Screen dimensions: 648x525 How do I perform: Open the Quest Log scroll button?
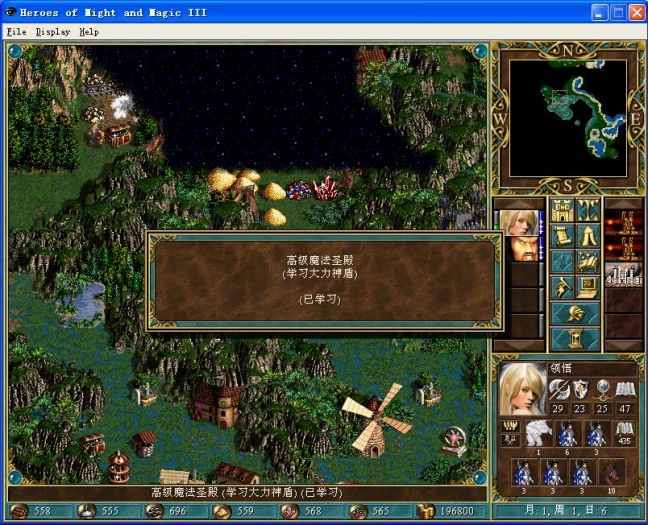[x=562, y=237]
